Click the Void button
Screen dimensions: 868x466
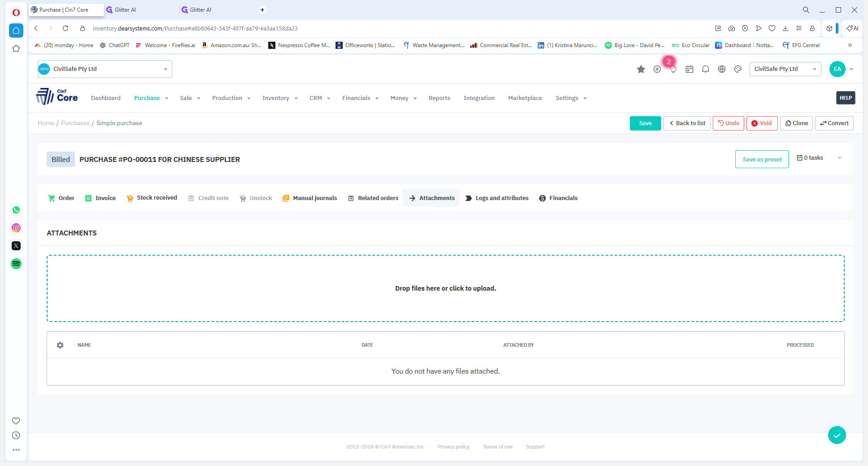click(762, 123)
